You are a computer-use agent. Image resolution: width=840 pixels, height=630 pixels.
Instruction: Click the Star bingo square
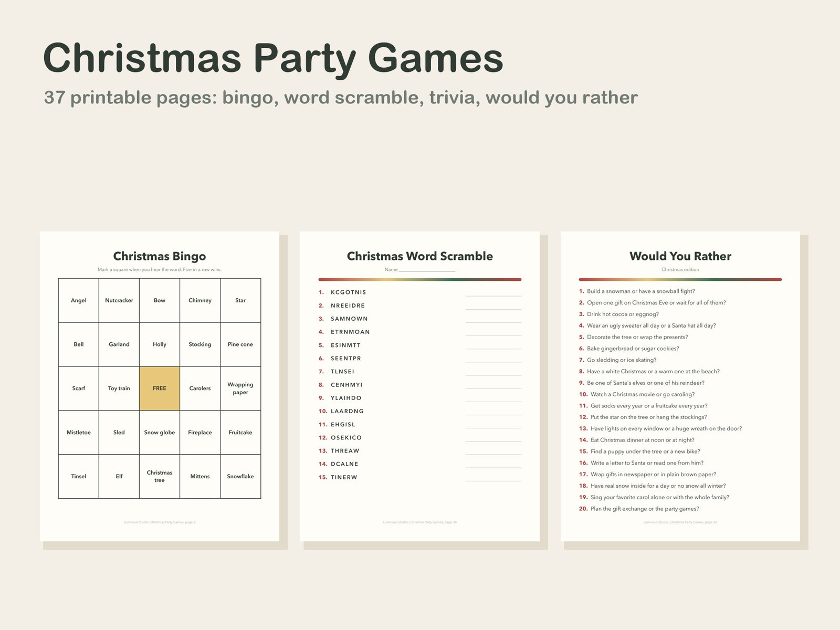(x=240, y=300)
